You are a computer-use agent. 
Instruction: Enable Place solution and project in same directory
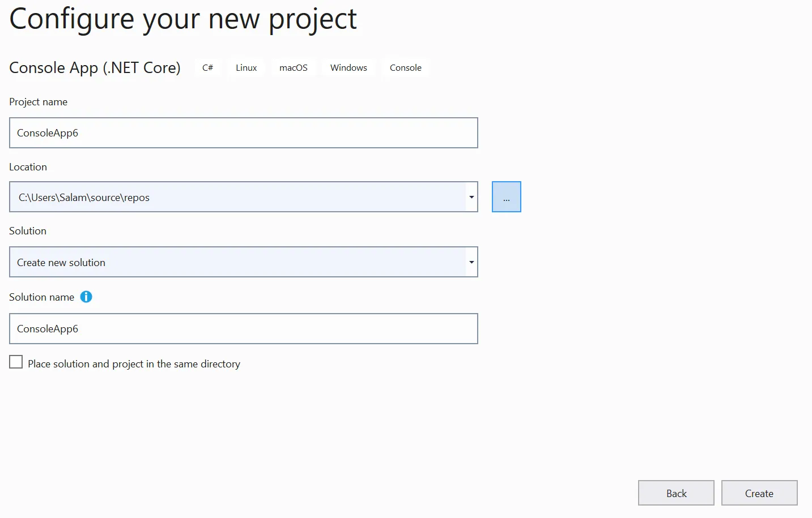tap(15, 361)
